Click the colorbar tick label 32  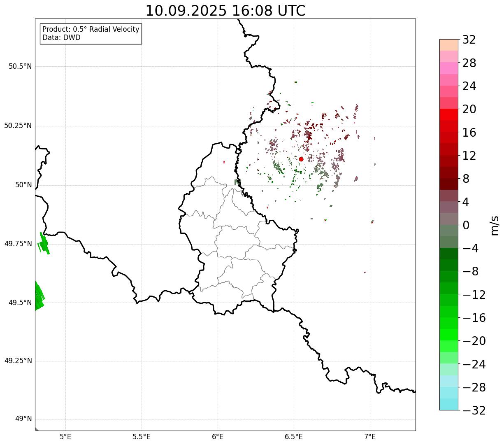469,40
